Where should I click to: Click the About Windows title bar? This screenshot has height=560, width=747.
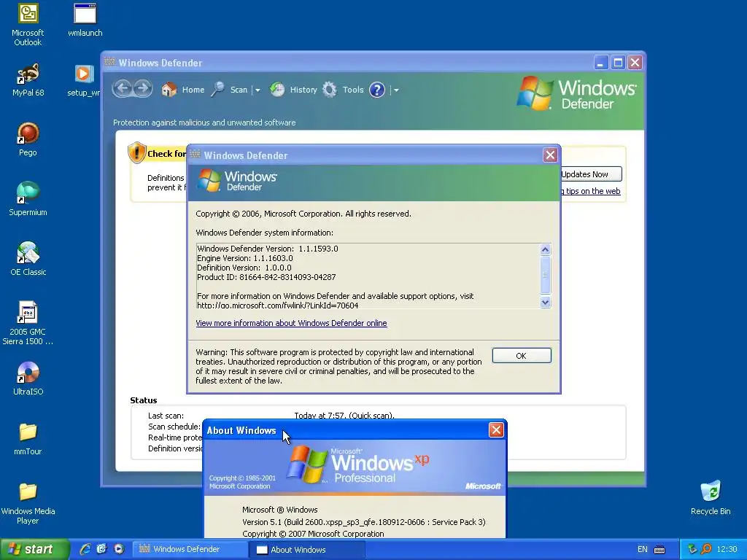355,430
